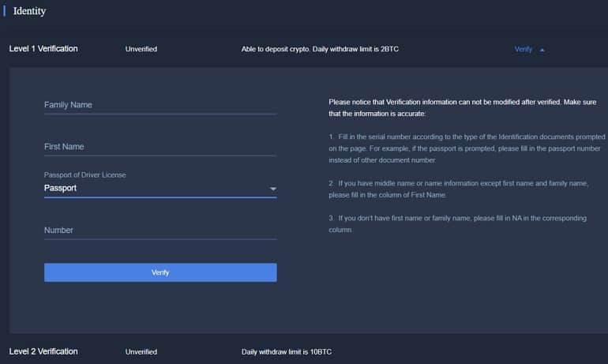Viewport: 608px width, 364px height.
Task: Collapse Level 1 panel using the up arrow
Action: coord(542,50)
